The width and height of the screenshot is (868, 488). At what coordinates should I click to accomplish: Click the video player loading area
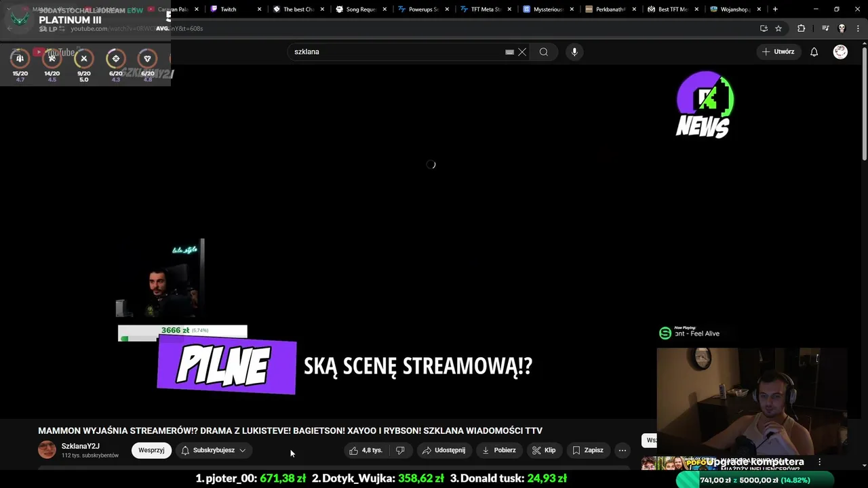pos(431,165)
